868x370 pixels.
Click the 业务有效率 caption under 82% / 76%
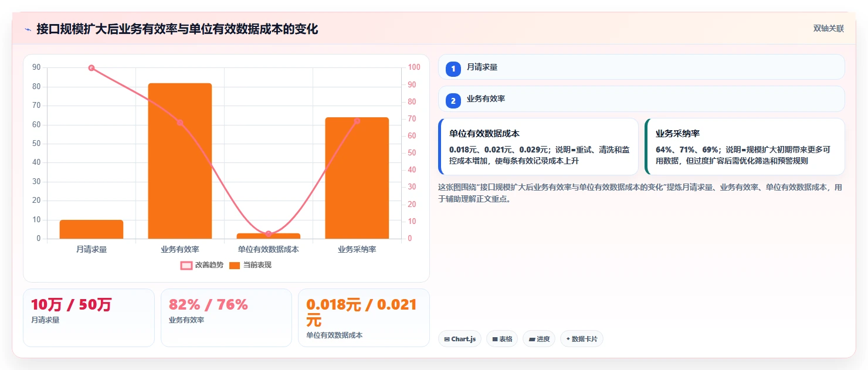pyautogui.click(x=187, y=320)
